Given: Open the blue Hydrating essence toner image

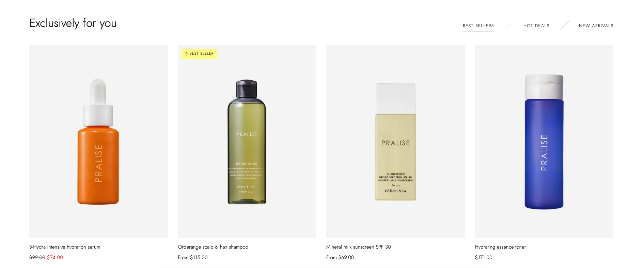Looking at the screenshot, I should pos(544,141).
